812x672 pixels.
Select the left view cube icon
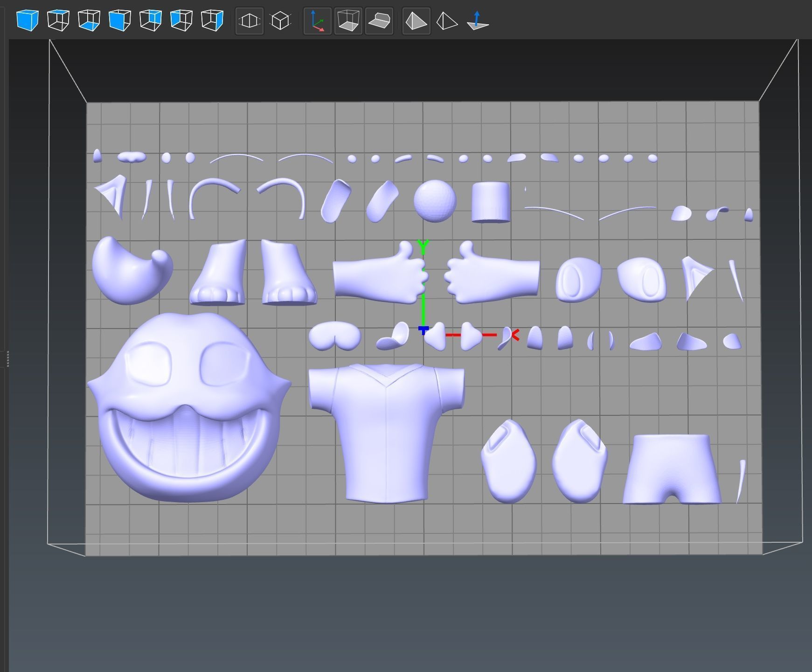pos(181,21)
